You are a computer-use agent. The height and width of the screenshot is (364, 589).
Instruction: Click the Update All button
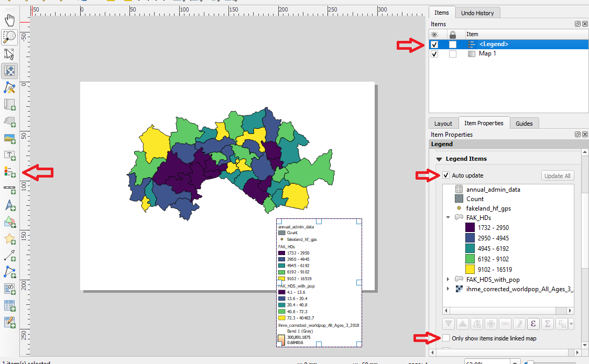558,175
